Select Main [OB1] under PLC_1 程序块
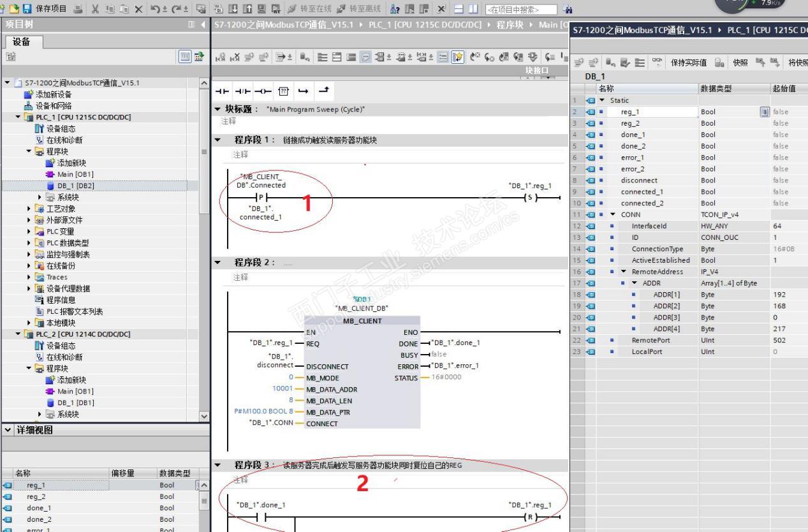Image resolution: width=808 pixels, height=532 pixels. tap(75, 174)
